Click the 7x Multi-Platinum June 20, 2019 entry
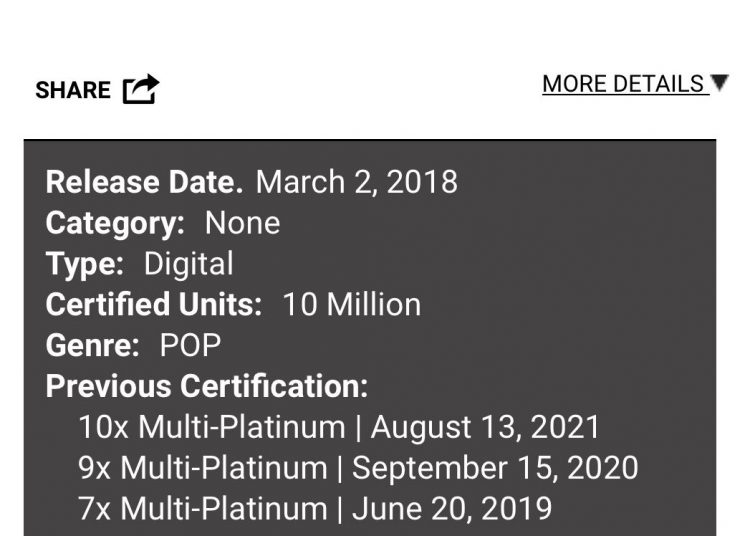 tap(315, 508)
